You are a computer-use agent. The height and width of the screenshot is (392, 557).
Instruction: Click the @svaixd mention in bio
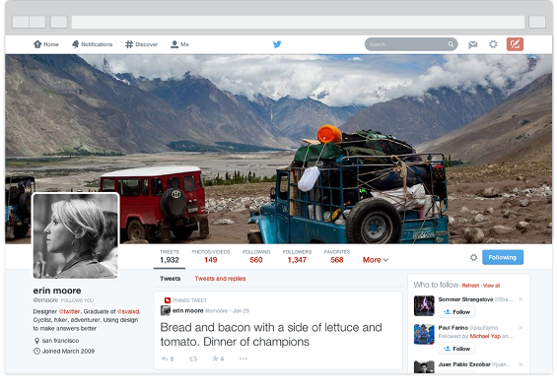[x=128, y=311]
